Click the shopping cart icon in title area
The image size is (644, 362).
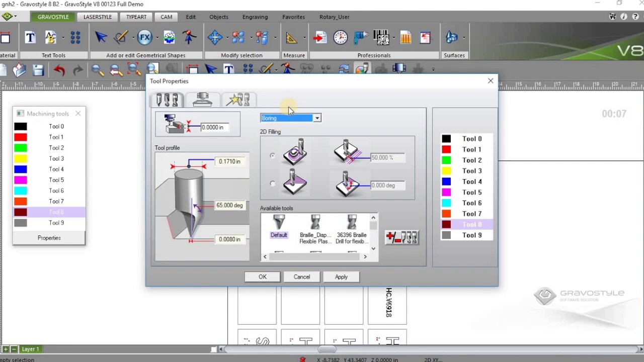click(613, 17)
